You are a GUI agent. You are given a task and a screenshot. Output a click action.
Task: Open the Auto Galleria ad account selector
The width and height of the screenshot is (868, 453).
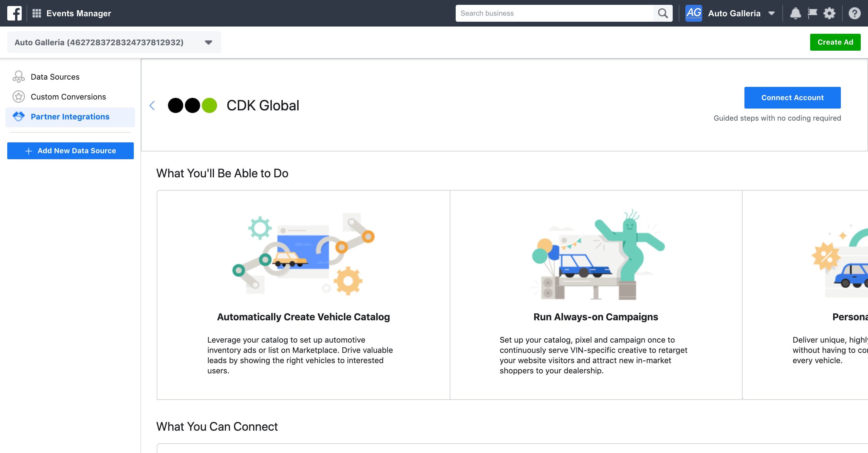(x=114, y=42)
